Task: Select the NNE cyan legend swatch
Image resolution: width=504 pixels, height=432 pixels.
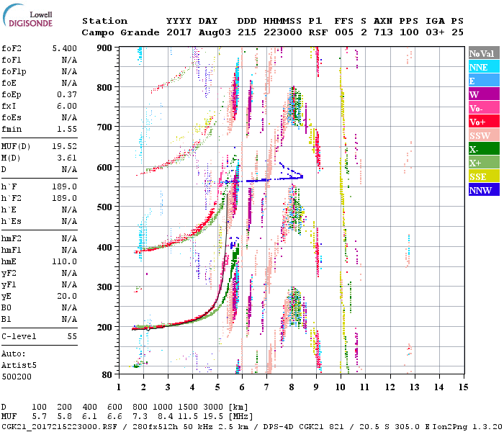Action: [x=484, y=67]
